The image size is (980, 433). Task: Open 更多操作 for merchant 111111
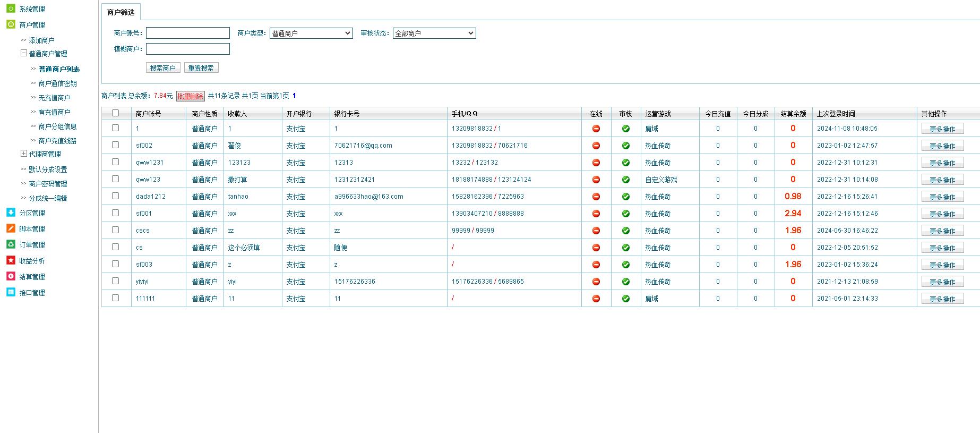click(942, 299)
